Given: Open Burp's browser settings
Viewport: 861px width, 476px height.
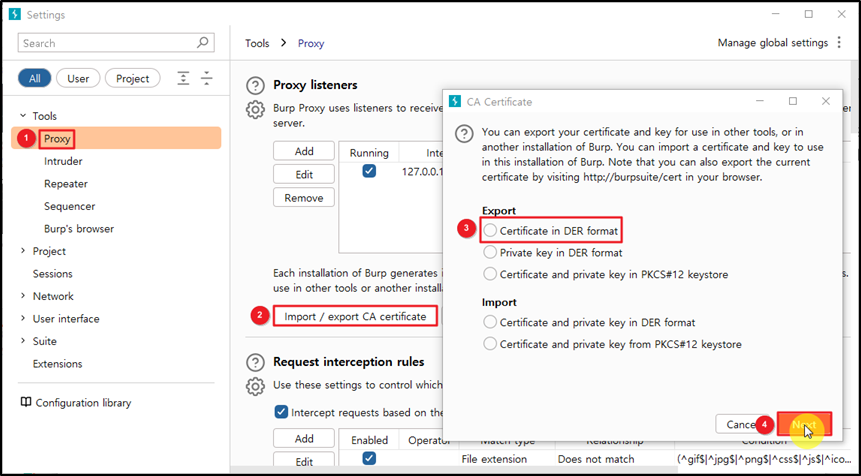Looking at the screenshot, I should point(79,229).
